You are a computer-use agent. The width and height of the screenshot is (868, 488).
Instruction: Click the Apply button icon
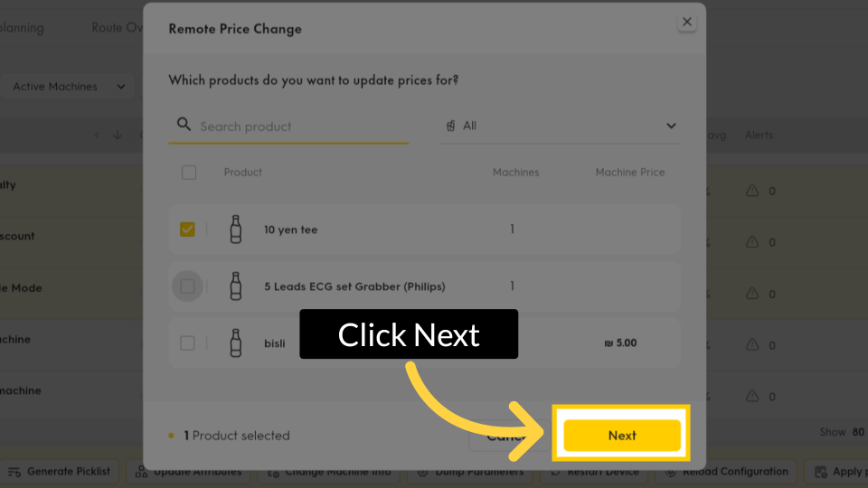pyautogui.click(x=821, y=472)
